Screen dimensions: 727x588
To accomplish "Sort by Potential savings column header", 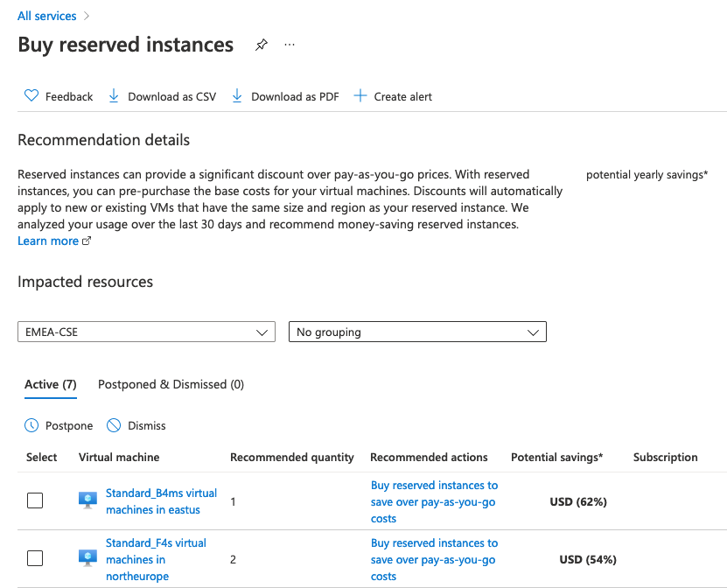I will coord(556,458).
